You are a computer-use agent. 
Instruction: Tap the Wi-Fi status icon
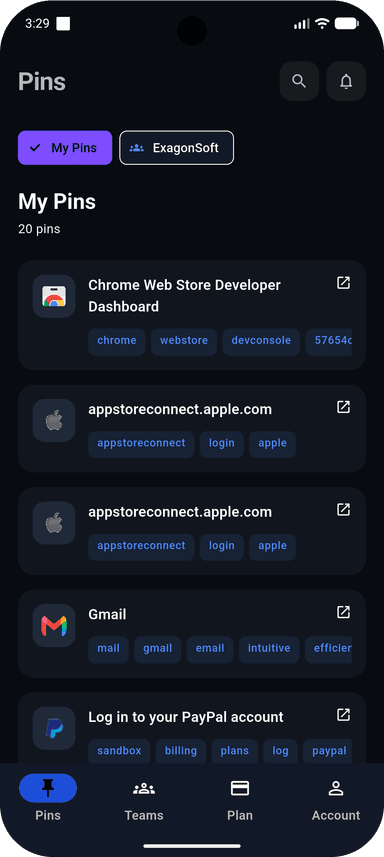(322, 24)
